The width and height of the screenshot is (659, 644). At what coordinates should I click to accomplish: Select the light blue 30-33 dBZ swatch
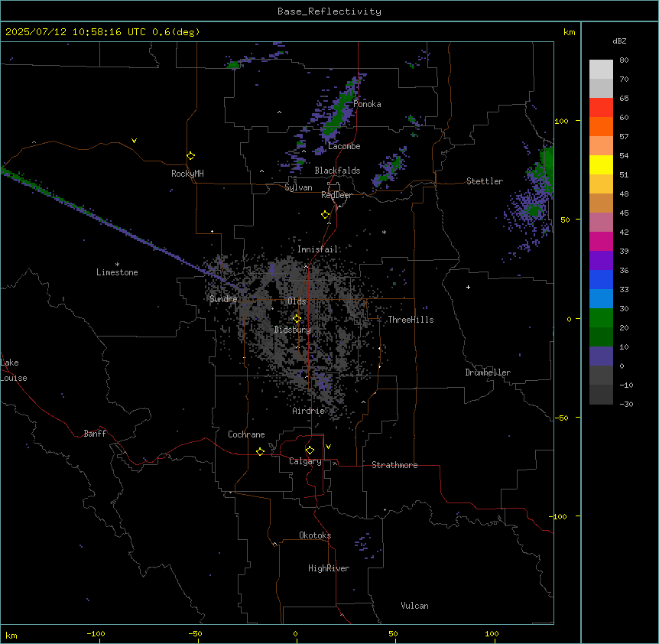point(601,299)
